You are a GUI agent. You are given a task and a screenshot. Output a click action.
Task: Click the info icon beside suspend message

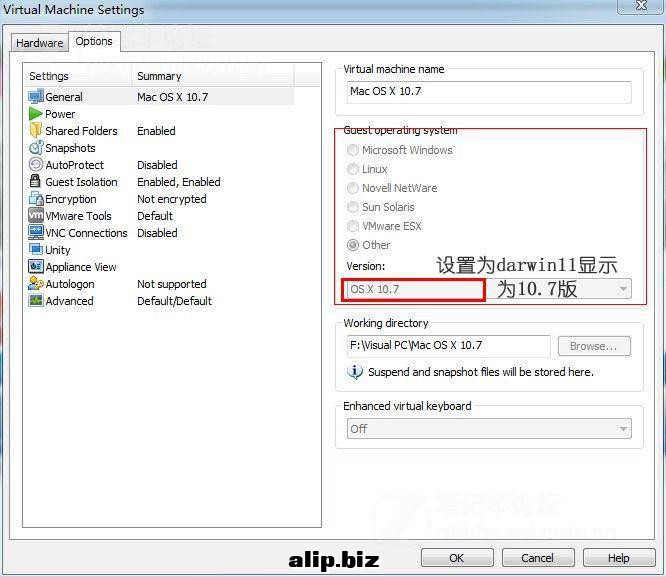click(355, 372)
